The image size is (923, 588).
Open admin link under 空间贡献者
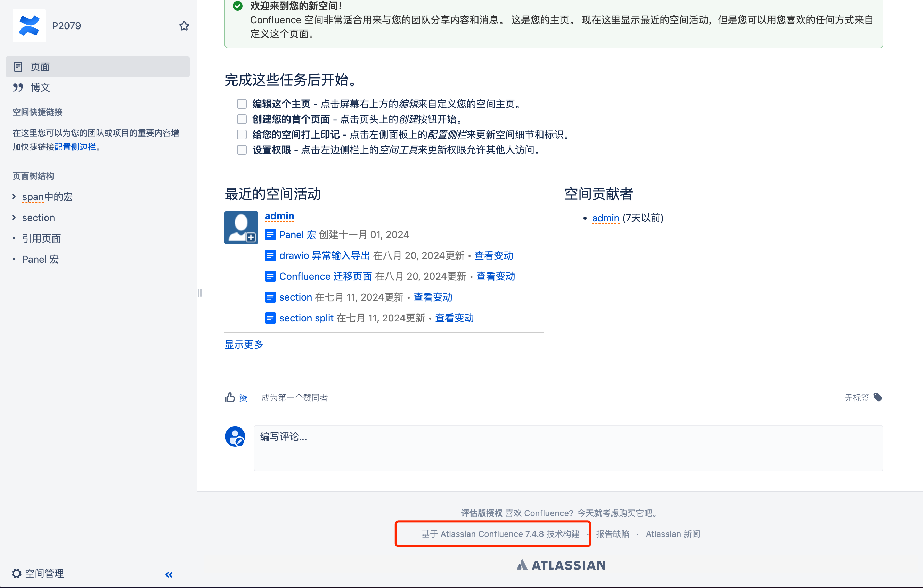coord(606,218)
